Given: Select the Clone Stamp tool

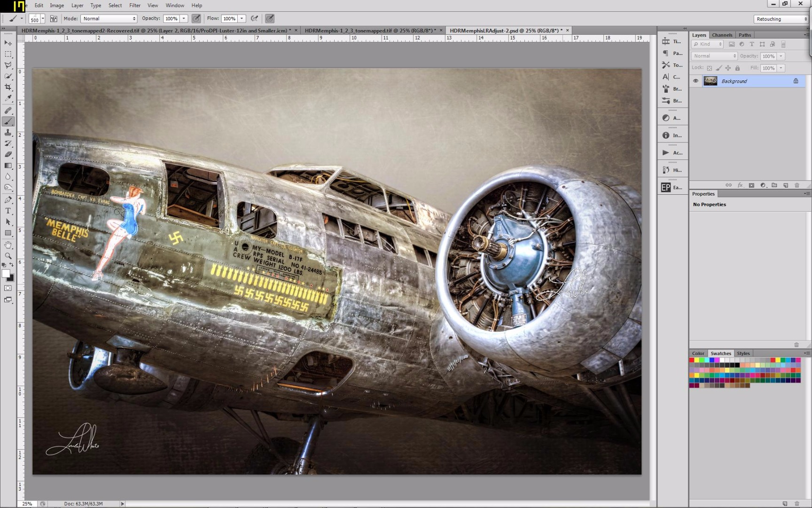Looking at the screenshot, I should pyautogui.click(x=8, y=133).
